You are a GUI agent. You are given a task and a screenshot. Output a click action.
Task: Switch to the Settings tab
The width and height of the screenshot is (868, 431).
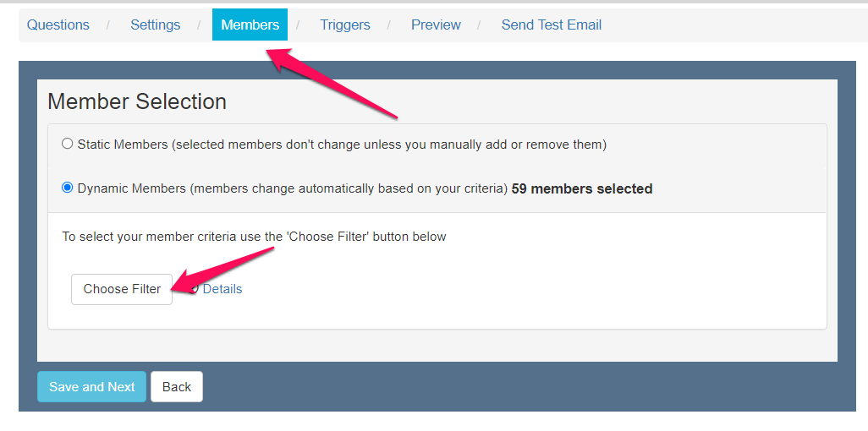(x=155, y=25)
